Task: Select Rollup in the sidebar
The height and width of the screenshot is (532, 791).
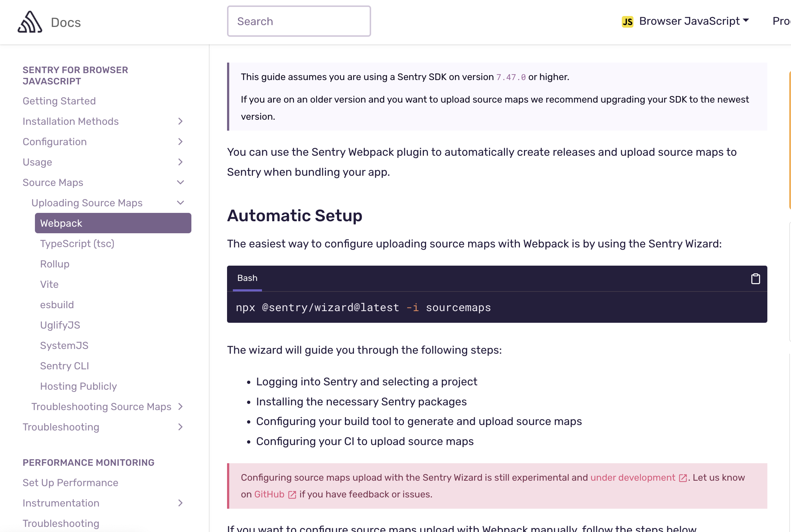Action: click(55, 264)
